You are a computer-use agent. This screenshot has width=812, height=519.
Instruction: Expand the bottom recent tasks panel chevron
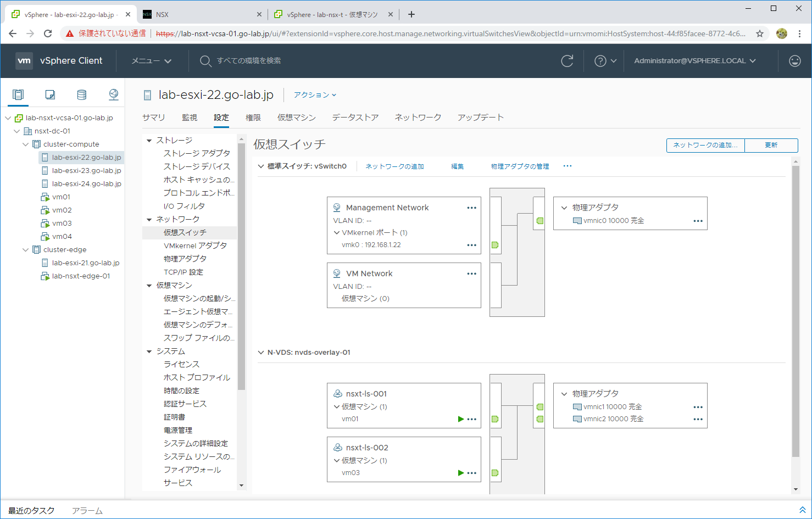tap(802, 510)
